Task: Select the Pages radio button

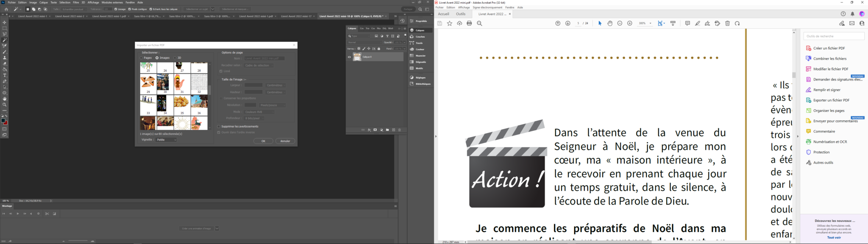Action: [x=142, y=58]
